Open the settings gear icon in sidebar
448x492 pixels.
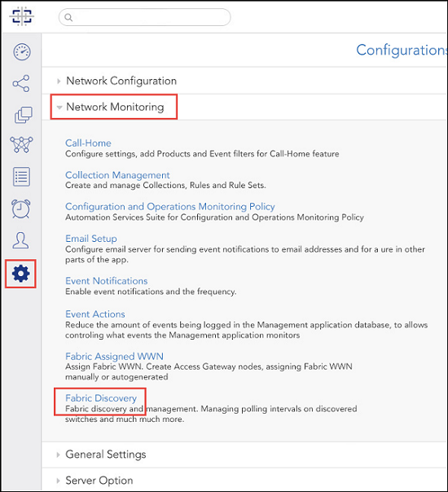click(x=20, y=274)
